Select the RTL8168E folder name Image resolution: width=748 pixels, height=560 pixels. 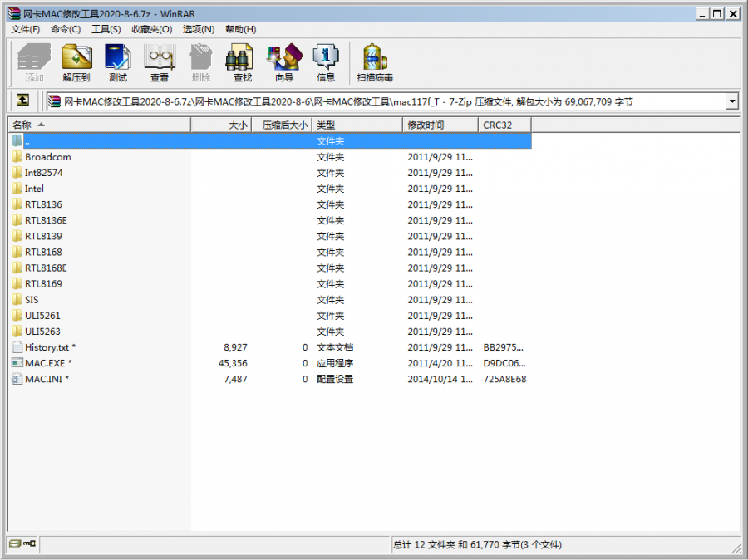click(46, 268)
